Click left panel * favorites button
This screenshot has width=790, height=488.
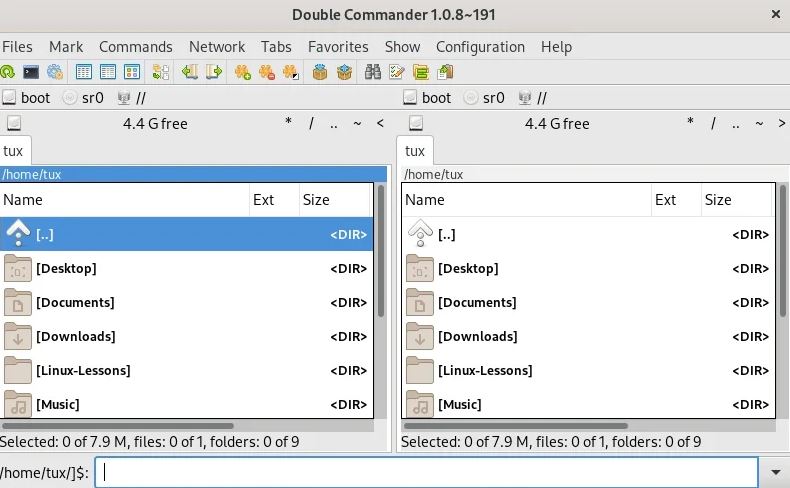coord(288,123)
